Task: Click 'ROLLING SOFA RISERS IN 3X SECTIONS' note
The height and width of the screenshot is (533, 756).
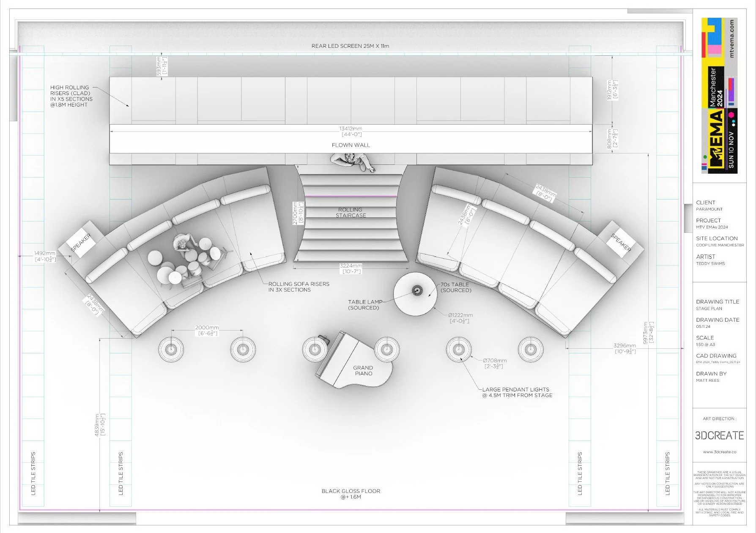Action: point(299,287)
